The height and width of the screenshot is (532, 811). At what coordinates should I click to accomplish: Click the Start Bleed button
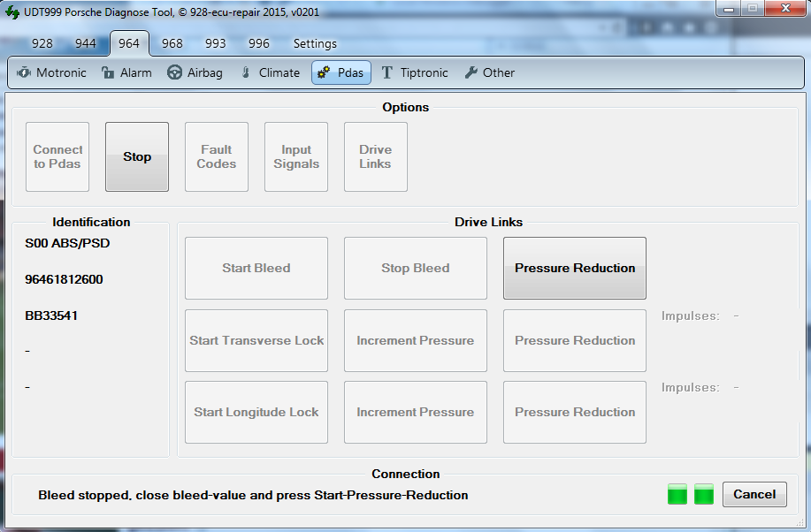(x=256, y=268)
